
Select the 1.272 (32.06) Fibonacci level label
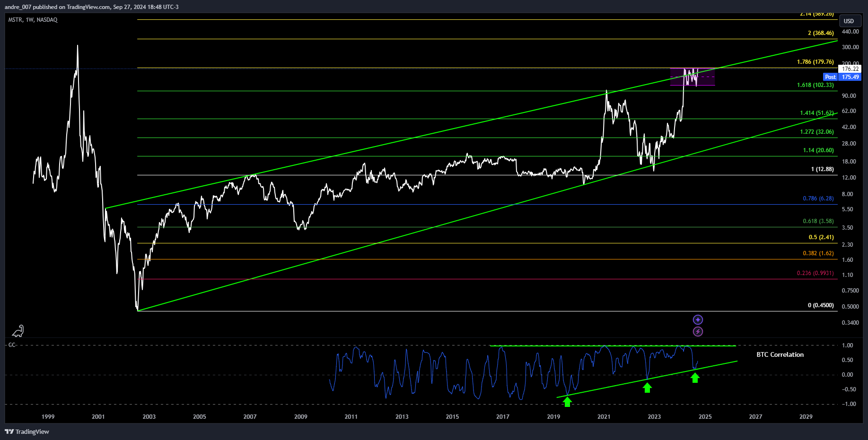click(817, 132)
